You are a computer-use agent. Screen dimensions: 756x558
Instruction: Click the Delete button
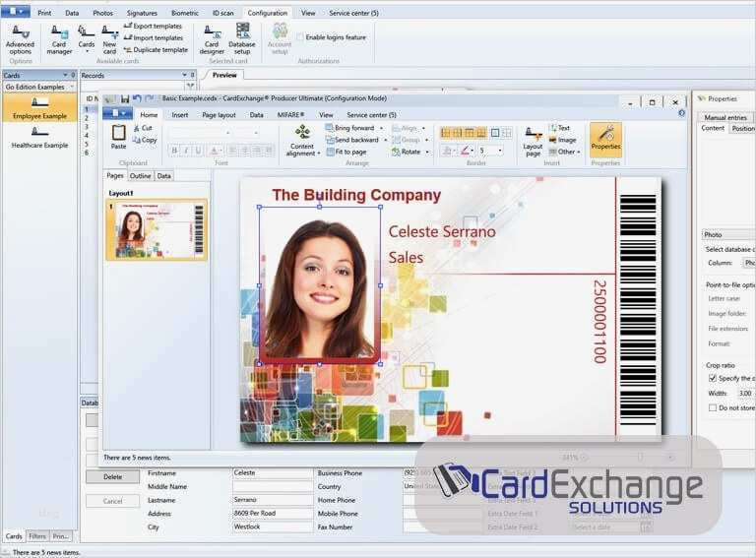click(113, 477)
